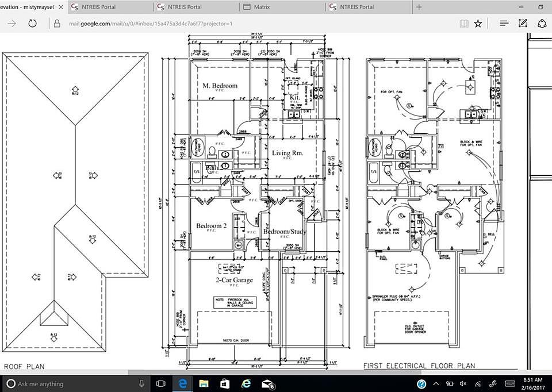Minimize the Edge browser window
The width and height of the screenshot is (552, 392).
click(x=522, y=7)
